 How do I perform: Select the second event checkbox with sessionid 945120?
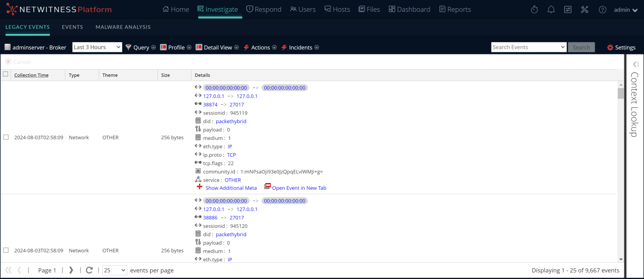click(6, 250)
